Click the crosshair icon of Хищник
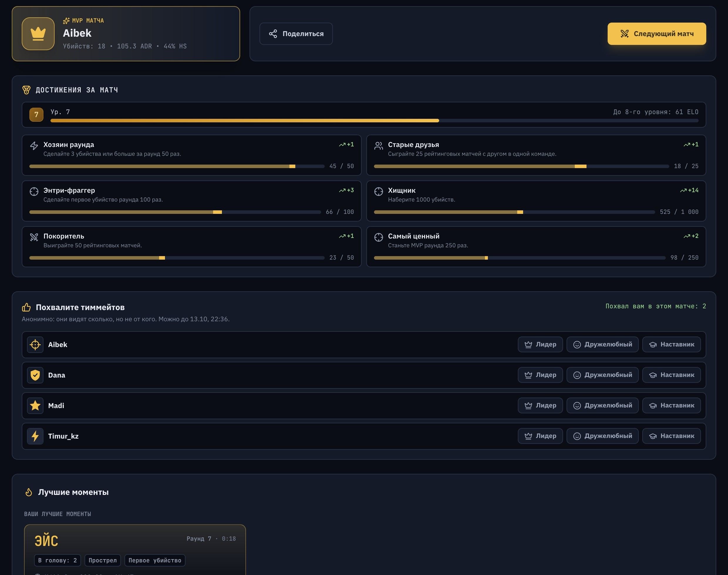This screenshot has height=575, width=728. (x=379, y=192)
